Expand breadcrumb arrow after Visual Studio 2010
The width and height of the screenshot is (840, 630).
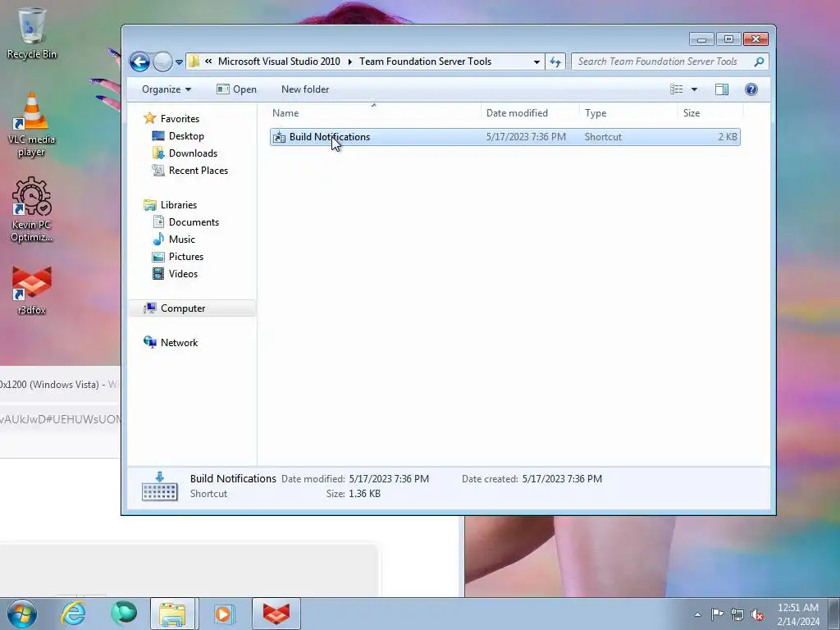tap(349, 62)
